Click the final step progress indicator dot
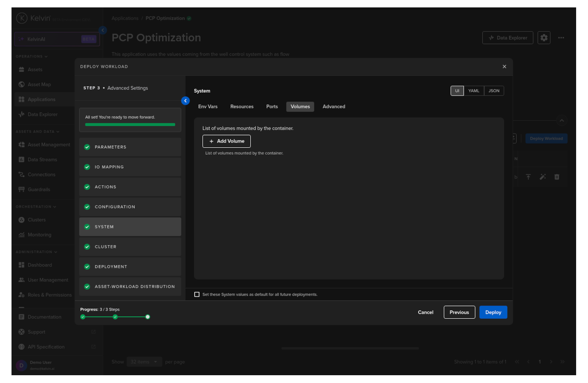 [148, 317]
